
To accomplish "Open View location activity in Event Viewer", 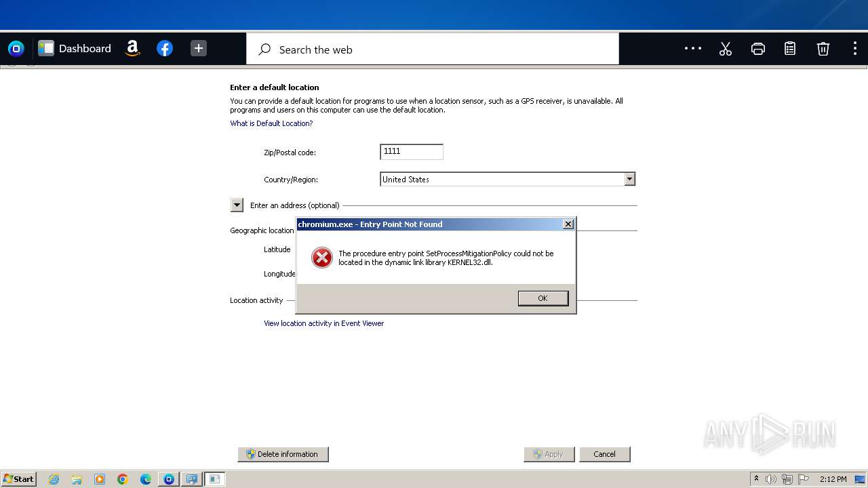I will coord(324,323).
